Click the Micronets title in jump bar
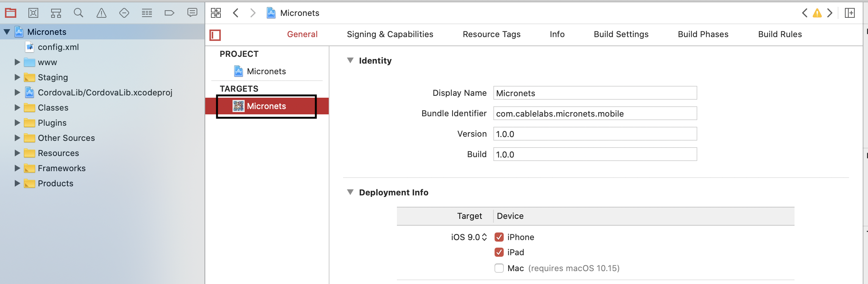868x284 pixels. [x=300, y=13]
